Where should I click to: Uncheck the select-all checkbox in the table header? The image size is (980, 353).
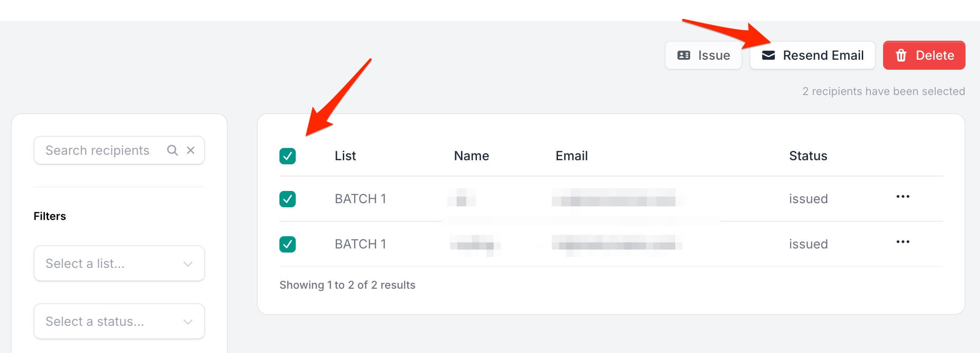[288, 156]
